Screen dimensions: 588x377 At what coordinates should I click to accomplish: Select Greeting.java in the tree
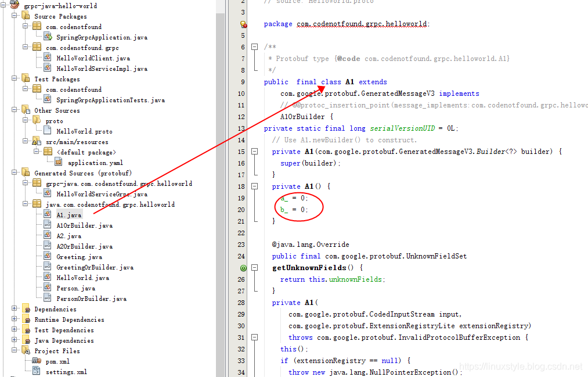coord(79,257)
